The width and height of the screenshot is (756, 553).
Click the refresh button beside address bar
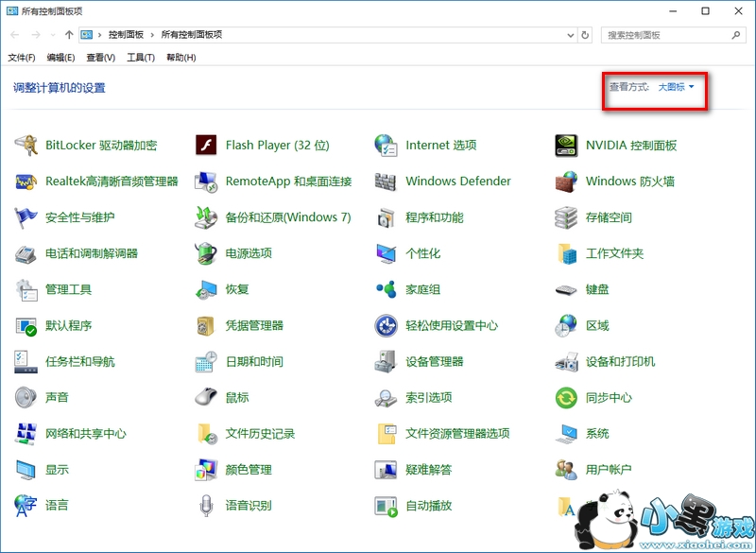585,35
